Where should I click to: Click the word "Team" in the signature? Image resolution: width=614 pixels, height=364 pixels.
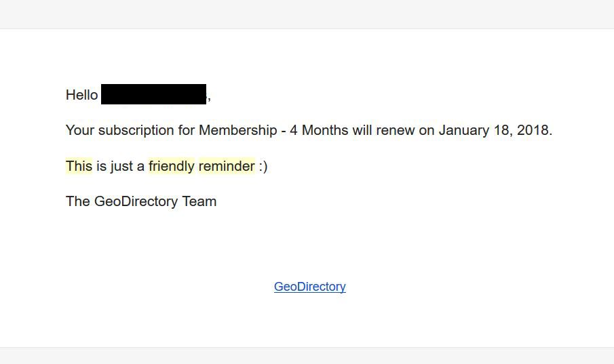(199, 201)
